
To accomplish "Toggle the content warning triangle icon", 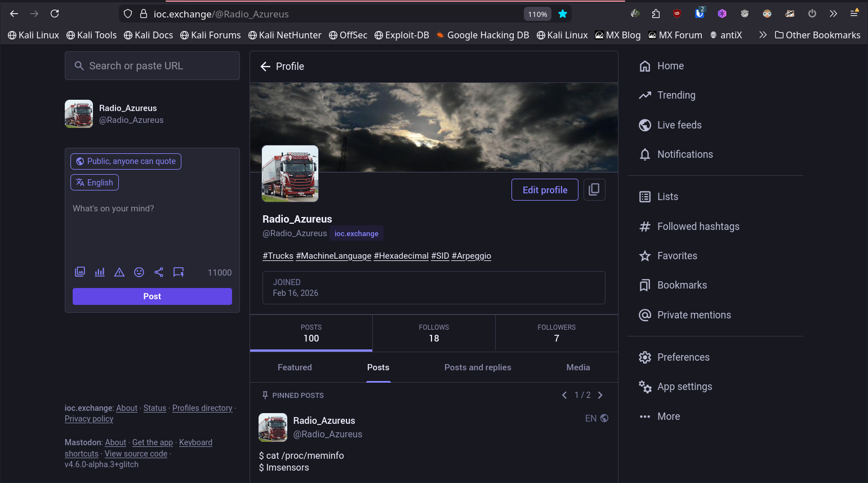I will (119, 272).
